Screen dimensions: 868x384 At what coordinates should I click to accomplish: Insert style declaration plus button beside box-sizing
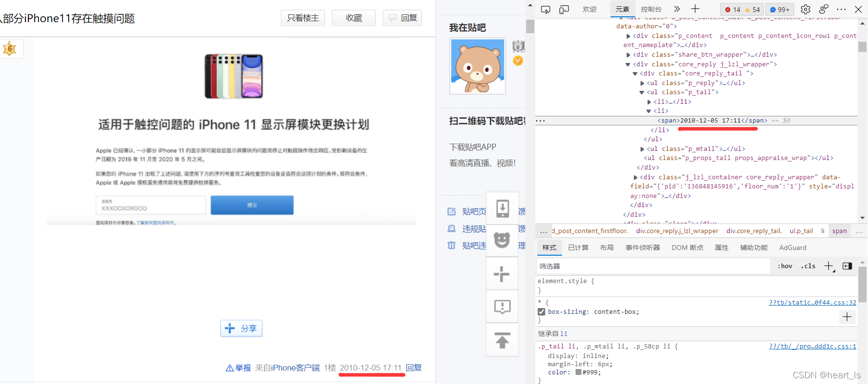(x=847, y=317)
